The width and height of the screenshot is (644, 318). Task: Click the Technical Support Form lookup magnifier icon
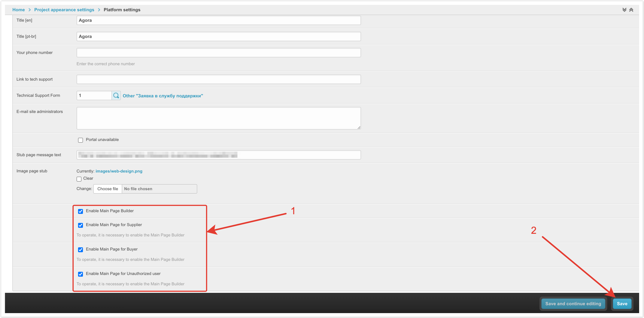point(116,95)
